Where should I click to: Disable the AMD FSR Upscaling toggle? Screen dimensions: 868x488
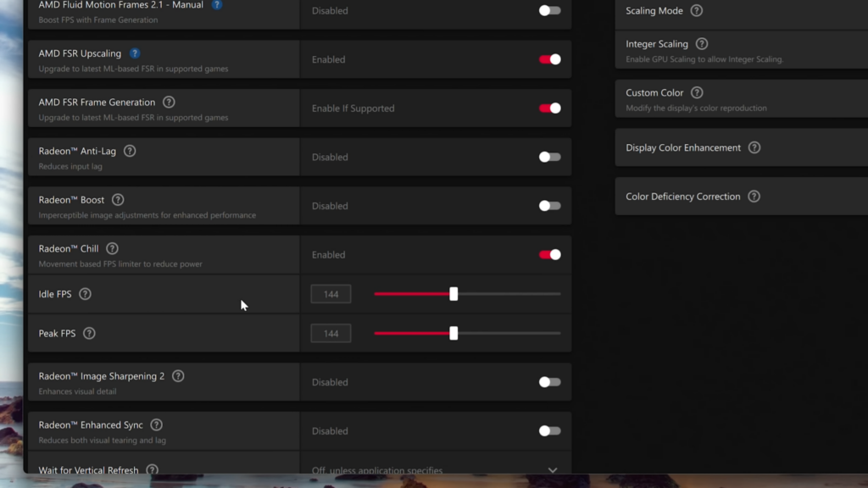549,59
